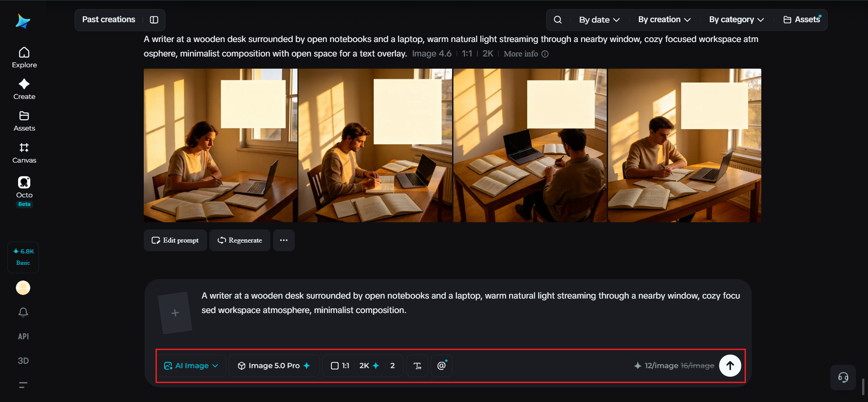The width and height of the screenshot is (868, 402).
Task: Open the third image showing writer from behind
Action: coord(530,145)
